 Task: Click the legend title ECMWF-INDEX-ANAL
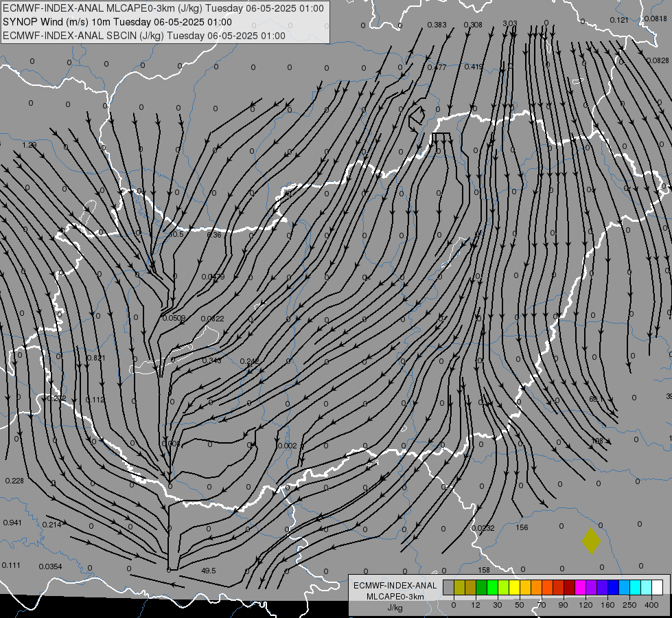pos(395,586)
